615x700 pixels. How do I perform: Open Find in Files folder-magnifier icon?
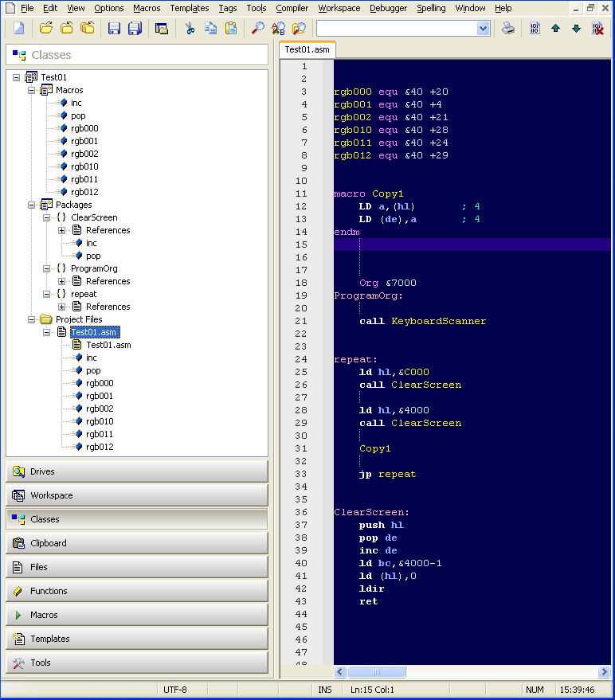coord(299,29)
